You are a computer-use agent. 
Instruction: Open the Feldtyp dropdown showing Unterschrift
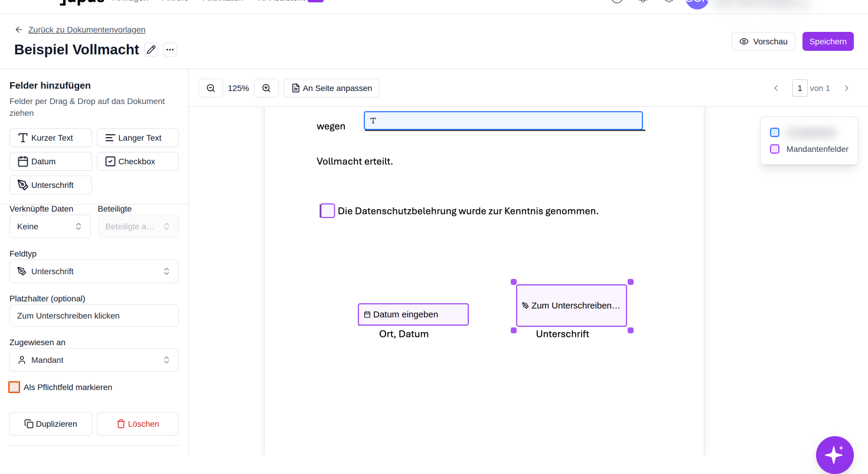pyautogui.click(x=94, y=271)
